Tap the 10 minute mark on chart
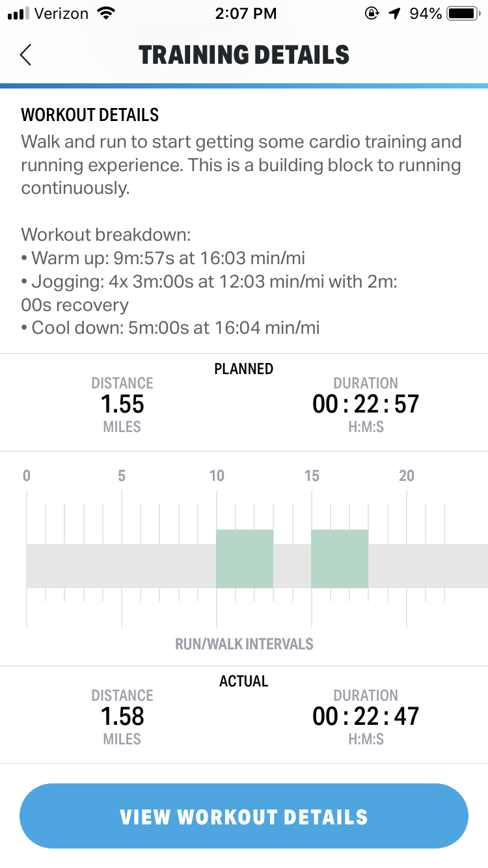Image resolution: width=488 pixels, height=868 pixels. (x=217, y=476)
